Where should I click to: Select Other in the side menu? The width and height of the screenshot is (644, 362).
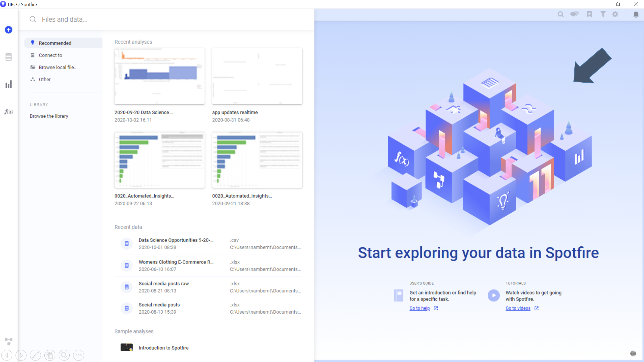pyautogui.click(x=63, y=79)
